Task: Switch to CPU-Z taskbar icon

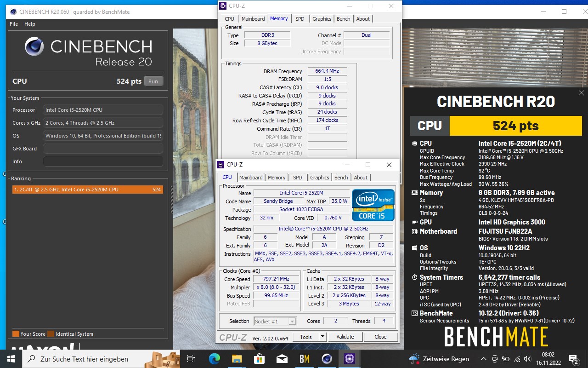Action: click(x=349, y=359)
